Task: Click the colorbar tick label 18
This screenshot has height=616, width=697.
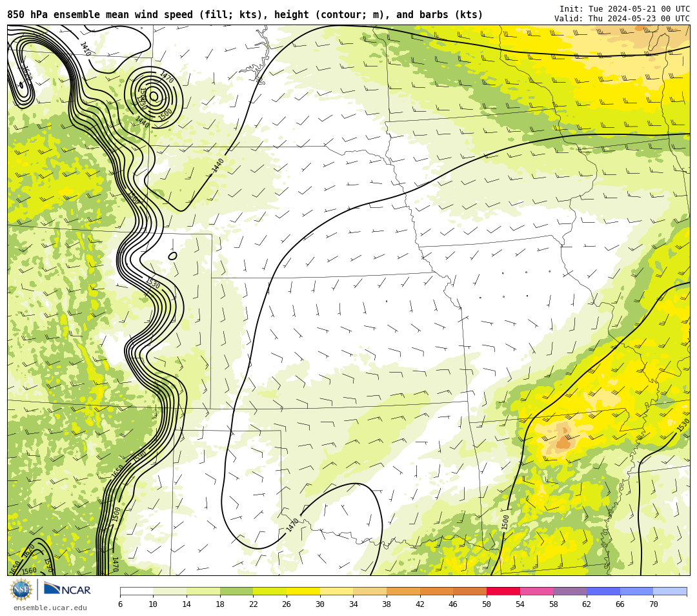Action: (220, 604)
